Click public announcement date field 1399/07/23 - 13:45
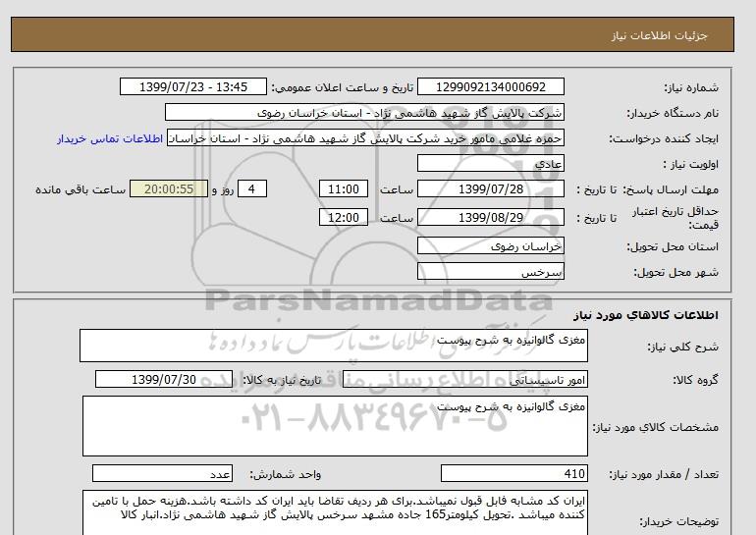Screen dimensions: 756x535 (192, 86)
